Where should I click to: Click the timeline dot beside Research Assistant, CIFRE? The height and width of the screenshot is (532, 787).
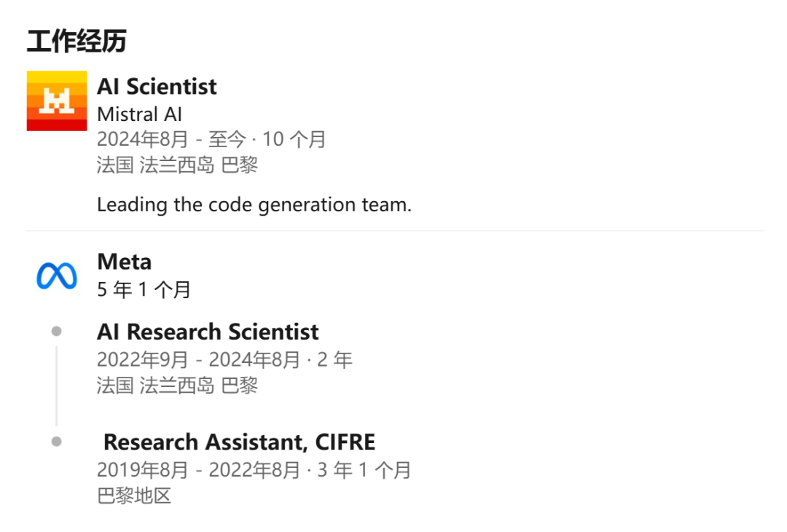pyautogui.click(x=57, y=442)
